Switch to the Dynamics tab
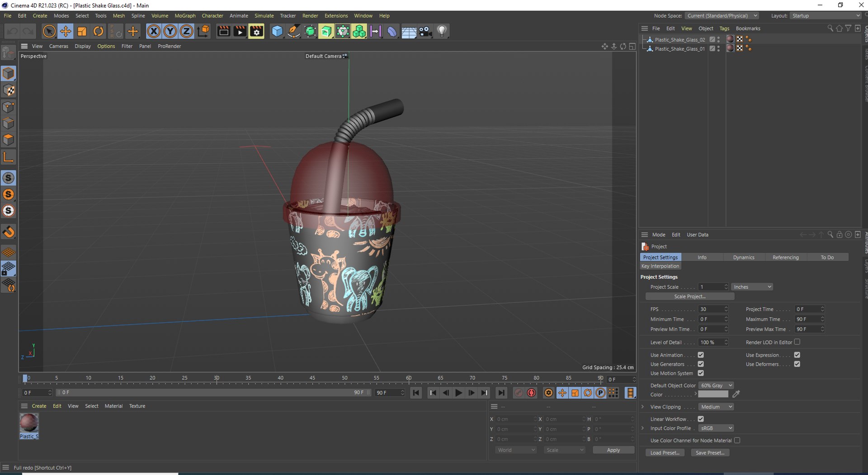This screenshot has width=868, height=475. point(744,257)
